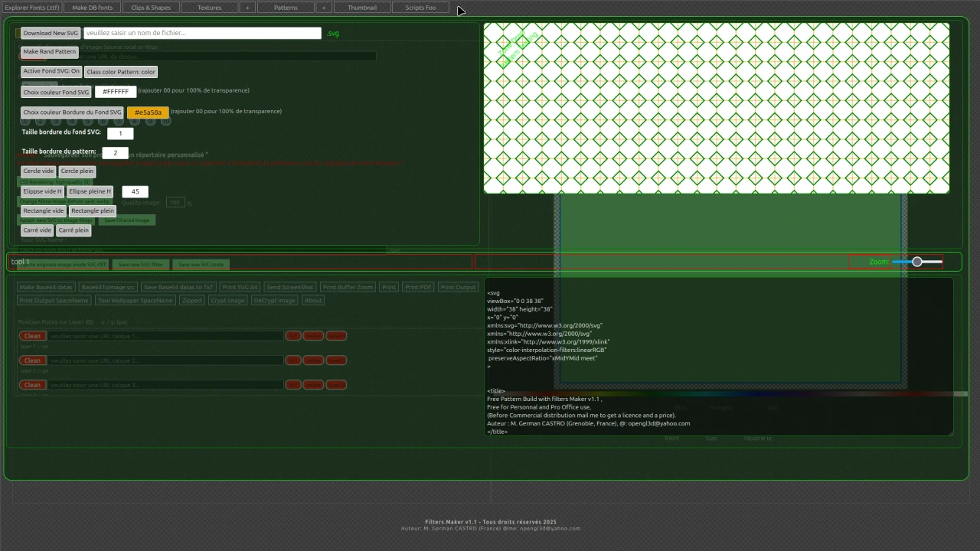
Task: Click the Download New SVG button
Action: (50, 33)
